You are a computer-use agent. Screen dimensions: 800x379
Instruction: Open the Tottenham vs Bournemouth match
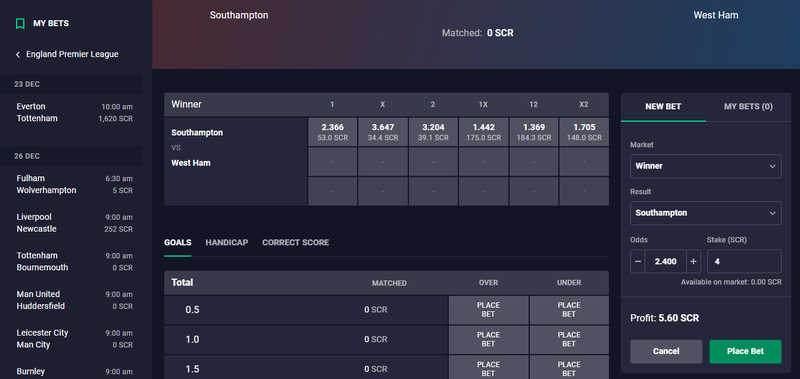[x=74, y=262]
